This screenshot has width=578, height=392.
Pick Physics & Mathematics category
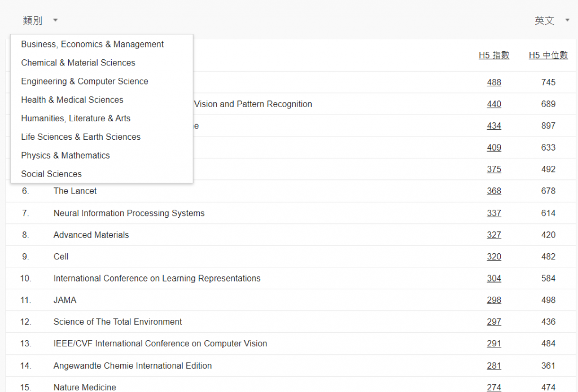102,155
